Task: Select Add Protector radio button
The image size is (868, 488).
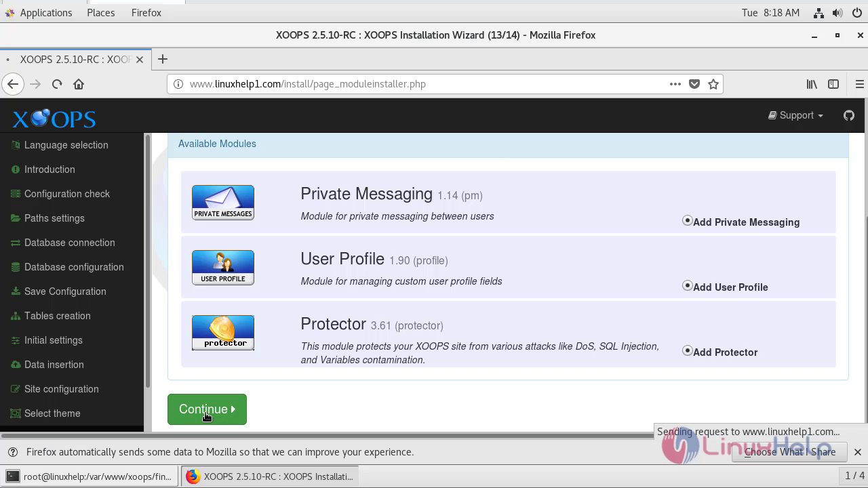Action: (x=688, y=351)
